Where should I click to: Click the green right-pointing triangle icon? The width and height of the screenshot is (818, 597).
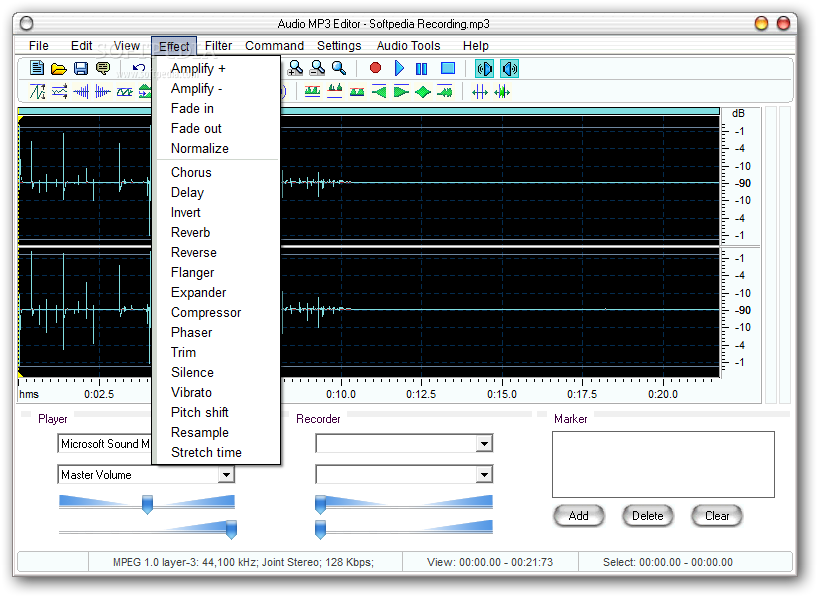click(401, 92)
